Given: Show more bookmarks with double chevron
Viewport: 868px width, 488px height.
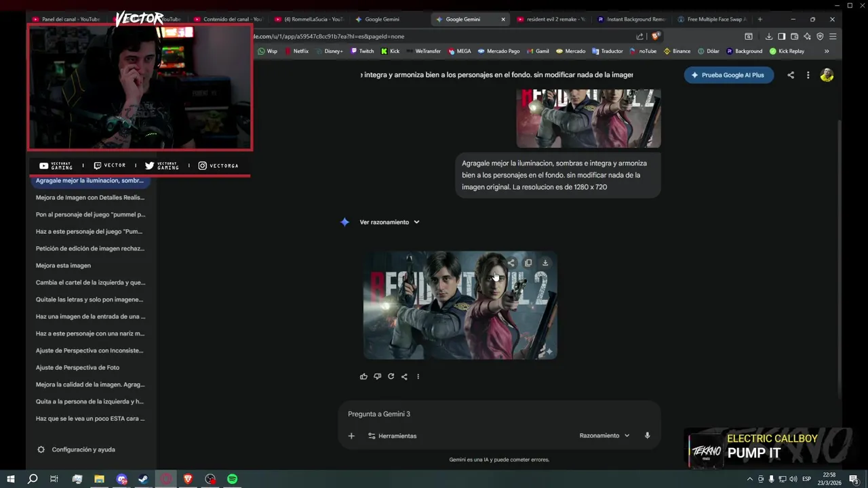Looking at the screenshot, I should tap(827, 51).
